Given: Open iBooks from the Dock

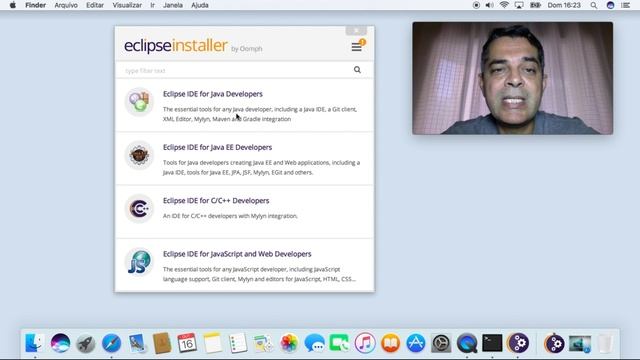Looking at the screenshot, I should (x=390, y=343).
